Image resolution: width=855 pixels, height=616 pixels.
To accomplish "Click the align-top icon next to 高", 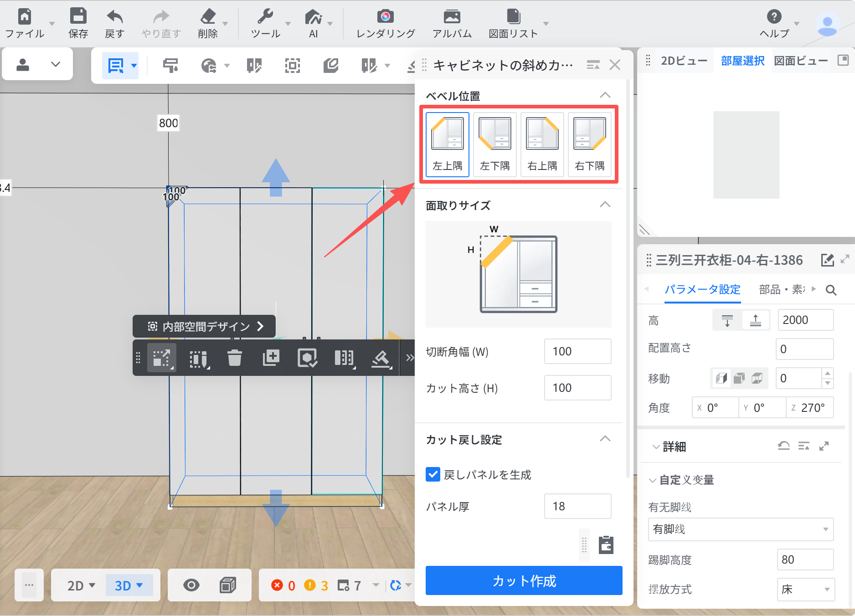I will point(727,320).
